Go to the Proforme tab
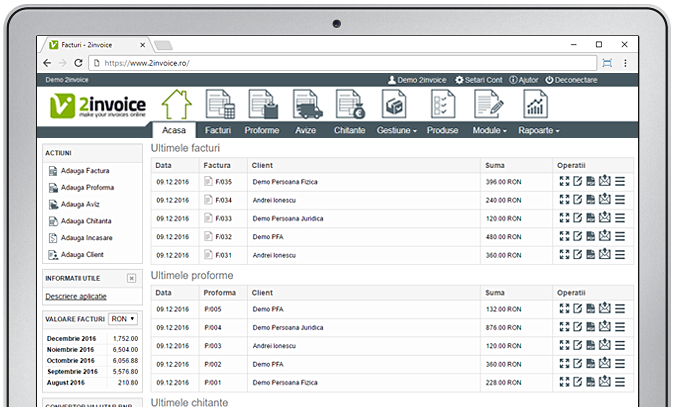674x407 pixels. (261, 131)
